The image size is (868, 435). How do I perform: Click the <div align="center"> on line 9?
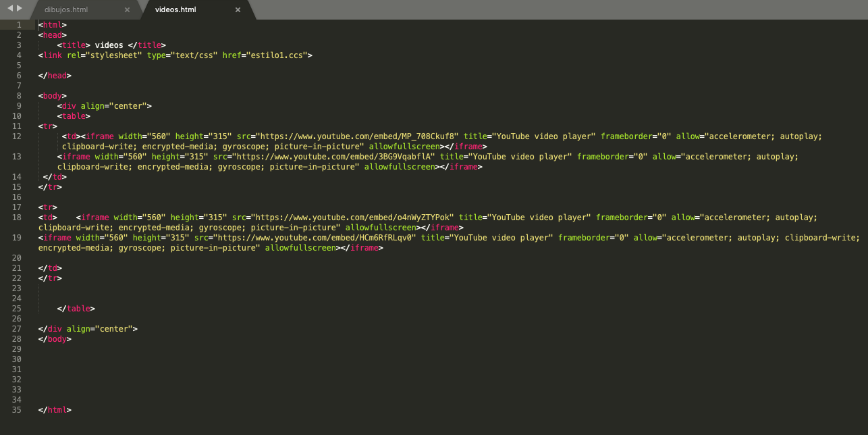pyautogui.click(x=105, y=106)
